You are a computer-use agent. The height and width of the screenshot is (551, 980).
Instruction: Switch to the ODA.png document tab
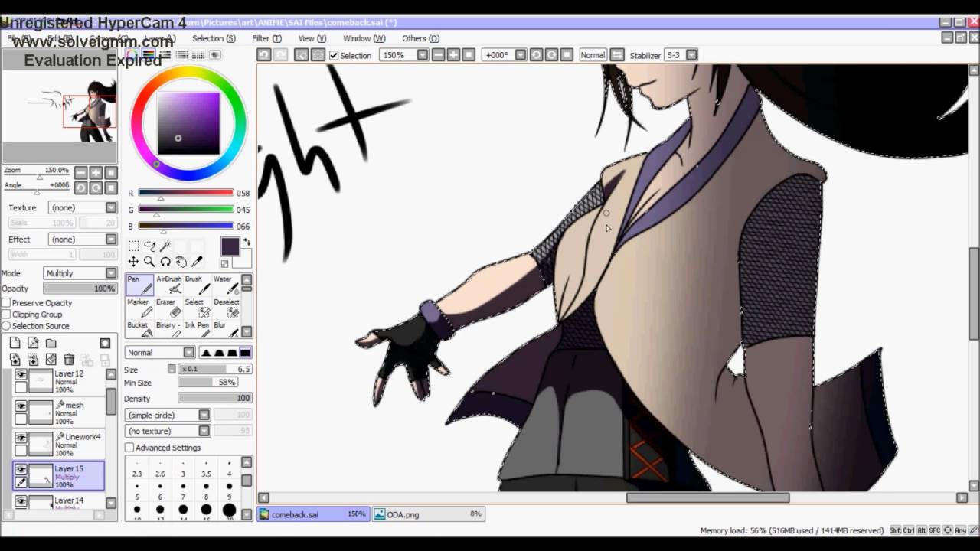427,514
